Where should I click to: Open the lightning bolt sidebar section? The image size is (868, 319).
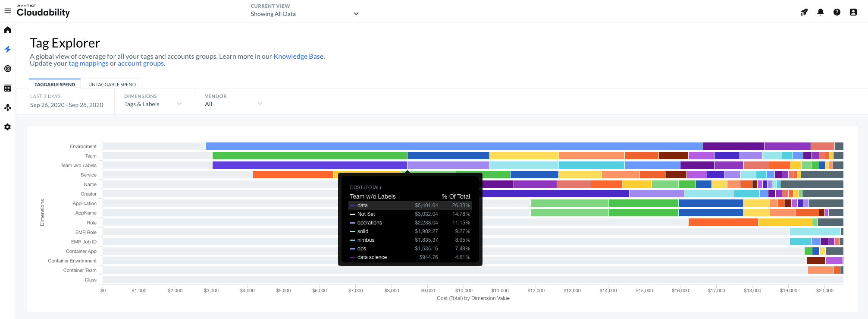pos(8,49)
